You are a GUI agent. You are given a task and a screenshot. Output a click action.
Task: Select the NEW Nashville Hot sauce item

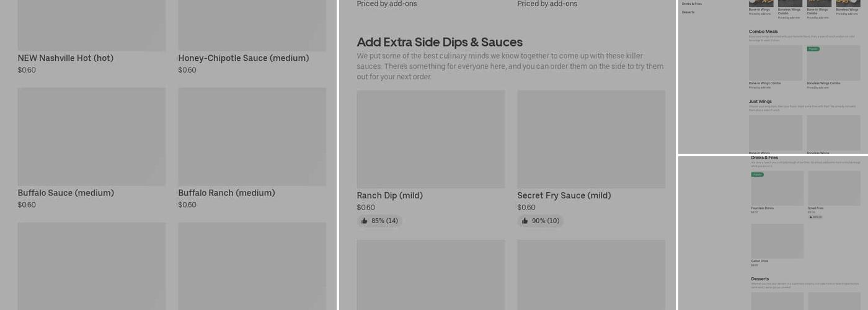click(x=65, y=58)
